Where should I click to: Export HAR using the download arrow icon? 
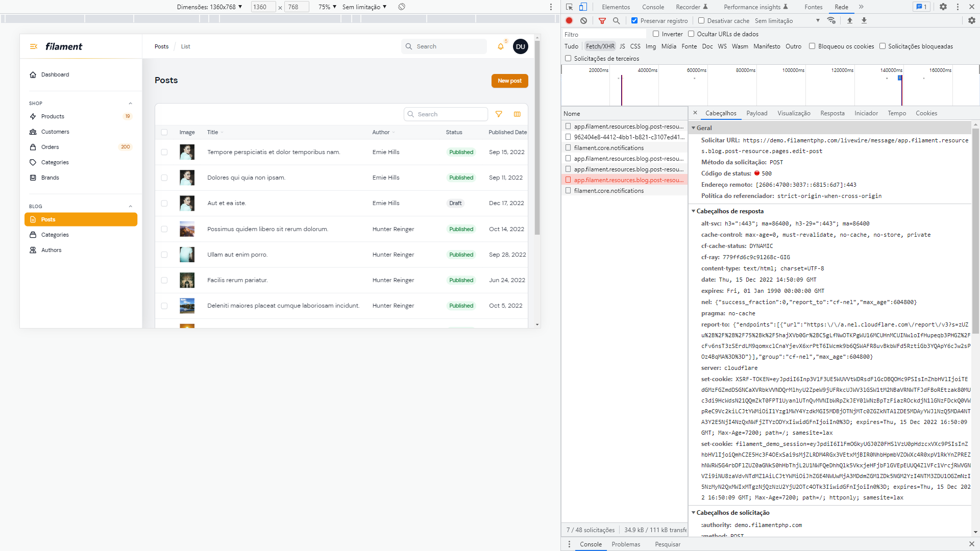(x=864, y=20)
